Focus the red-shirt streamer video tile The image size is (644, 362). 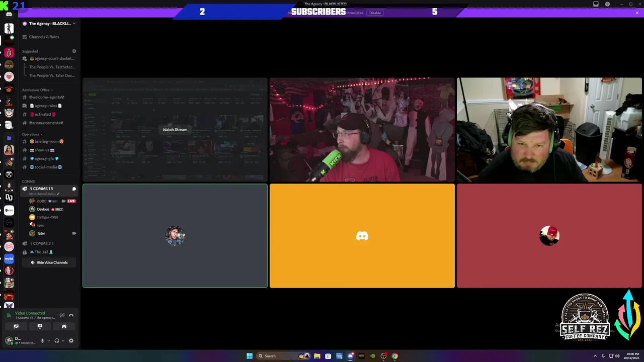pos(362,129)
